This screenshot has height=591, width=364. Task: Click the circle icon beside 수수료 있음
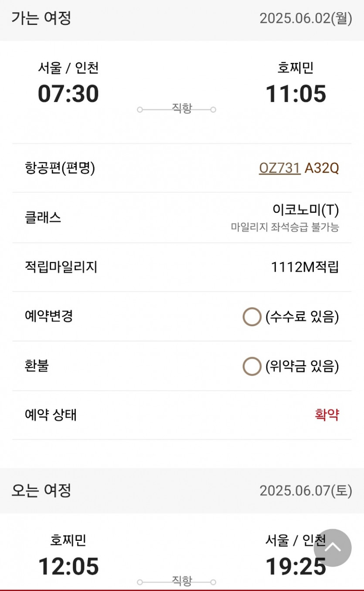(252, 317)
